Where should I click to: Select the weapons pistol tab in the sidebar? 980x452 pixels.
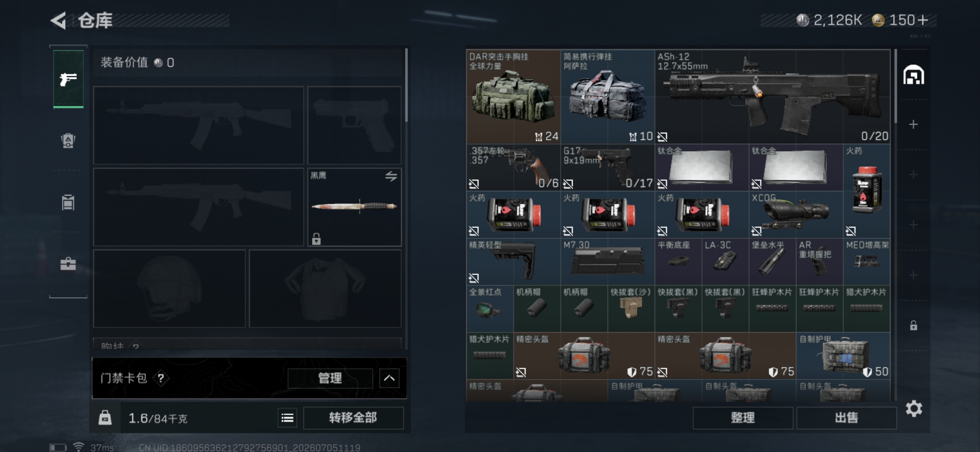tap(68, 79)
